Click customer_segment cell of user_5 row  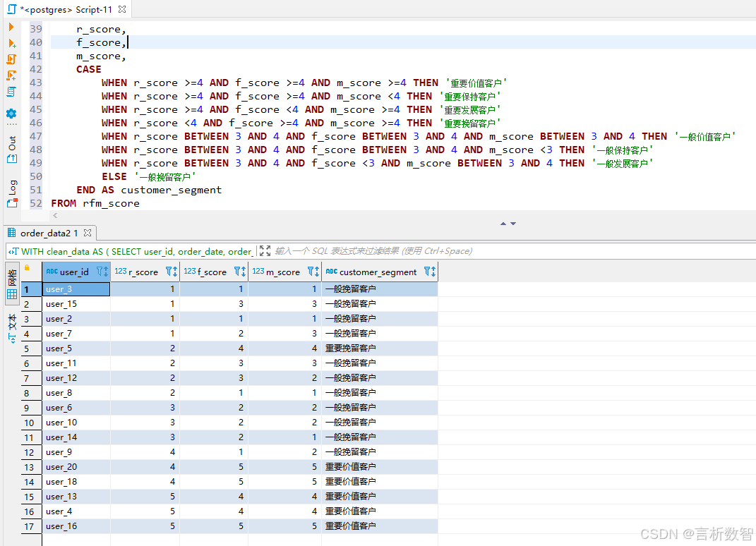click(x=380, y=348)
